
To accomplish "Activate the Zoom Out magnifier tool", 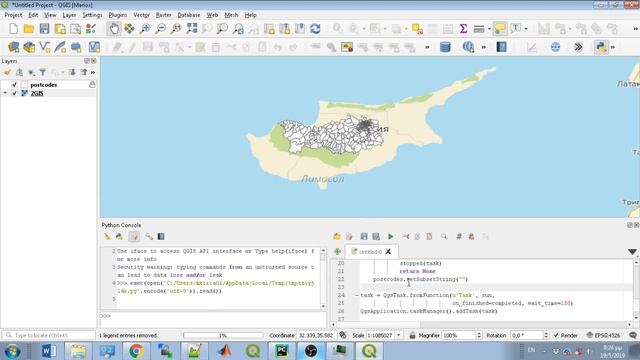I will (x=160, y=29).
